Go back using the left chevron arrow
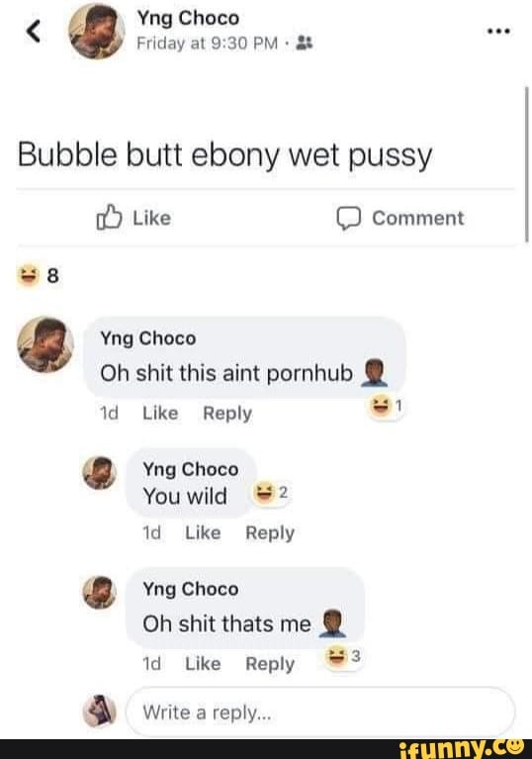This screenshot has width=532, height=759. [33, 32]
